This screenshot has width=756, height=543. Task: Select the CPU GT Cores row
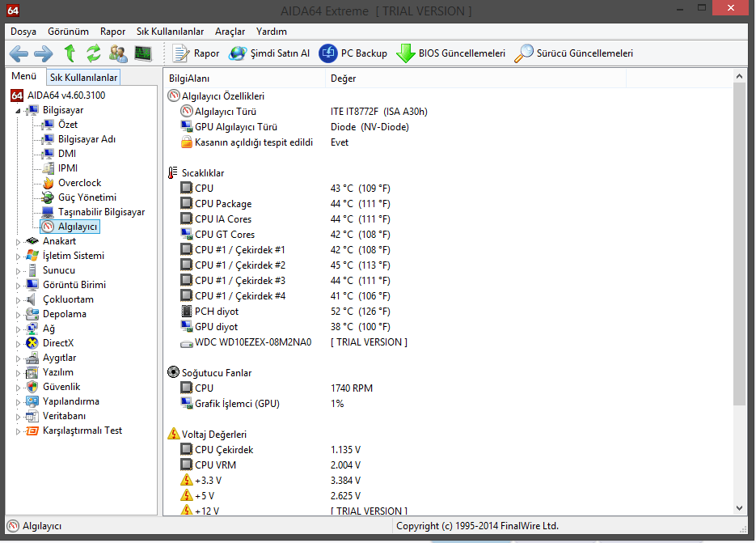(449, 235)
